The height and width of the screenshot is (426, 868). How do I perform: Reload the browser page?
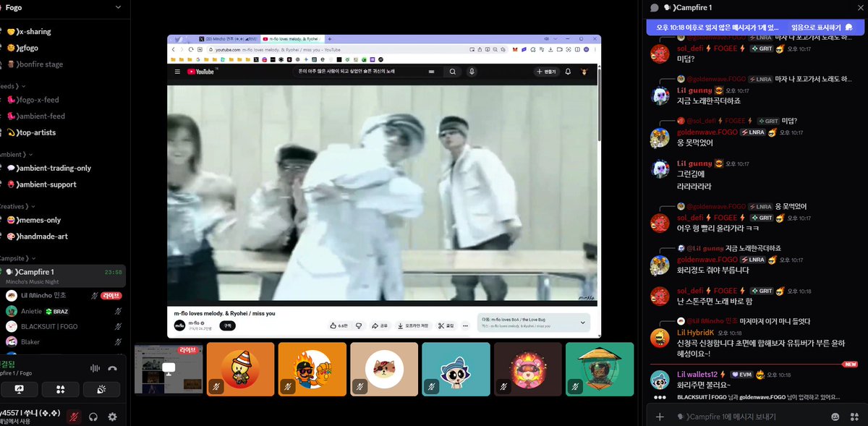[x=192, y=49]
